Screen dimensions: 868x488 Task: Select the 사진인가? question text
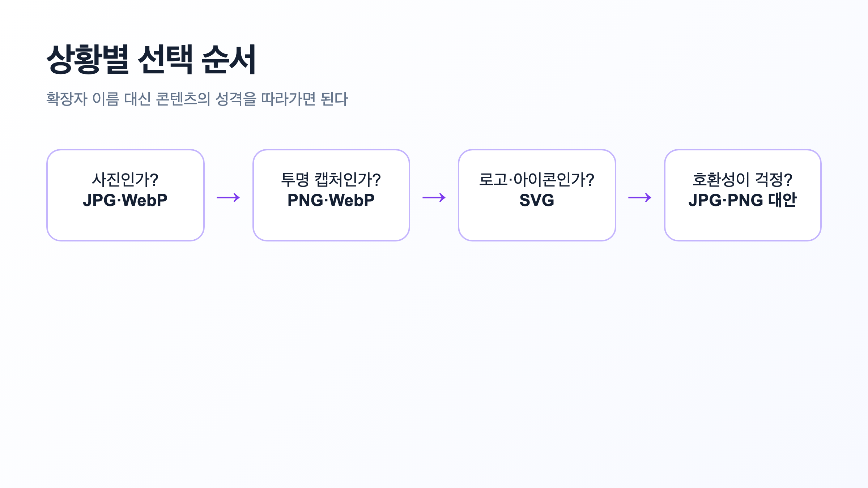click(125, 180)
